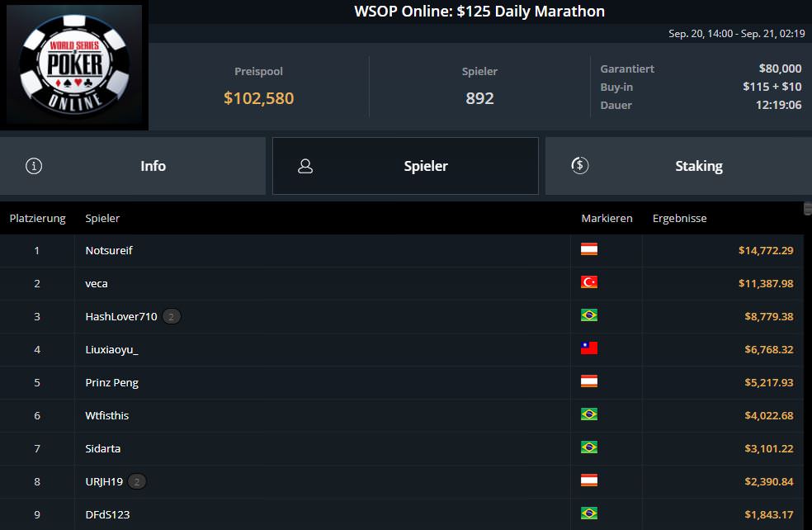The height and width of the screenshot is (530, 812).
Task: Click the Ergebnisse column header
Action: click(x=679, y=219)
